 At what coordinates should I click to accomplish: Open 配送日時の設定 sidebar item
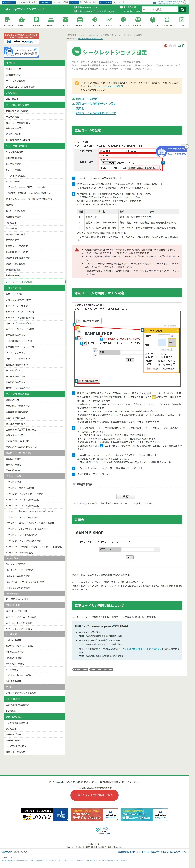[34, 740]
